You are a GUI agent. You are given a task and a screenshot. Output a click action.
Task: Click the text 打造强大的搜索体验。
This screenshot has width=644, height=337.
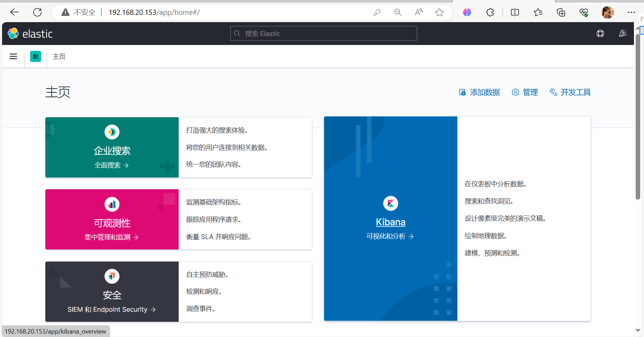218,130
